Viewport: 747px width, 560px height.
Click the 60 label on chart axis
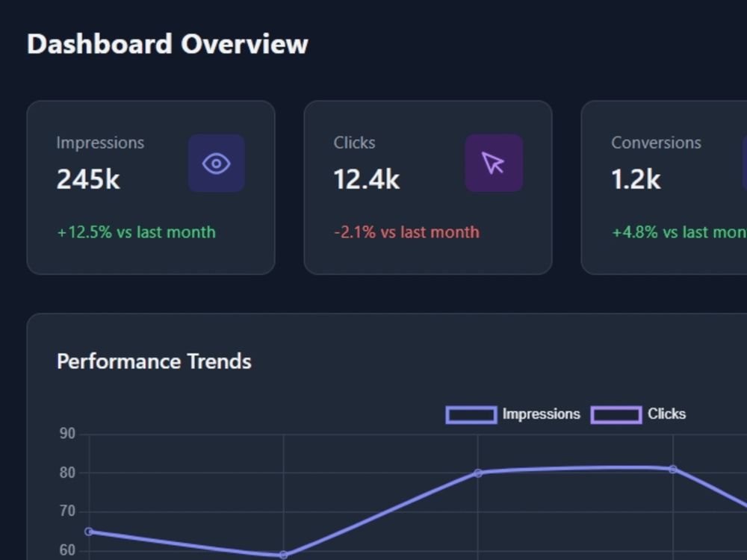click(x=67, y=550)
